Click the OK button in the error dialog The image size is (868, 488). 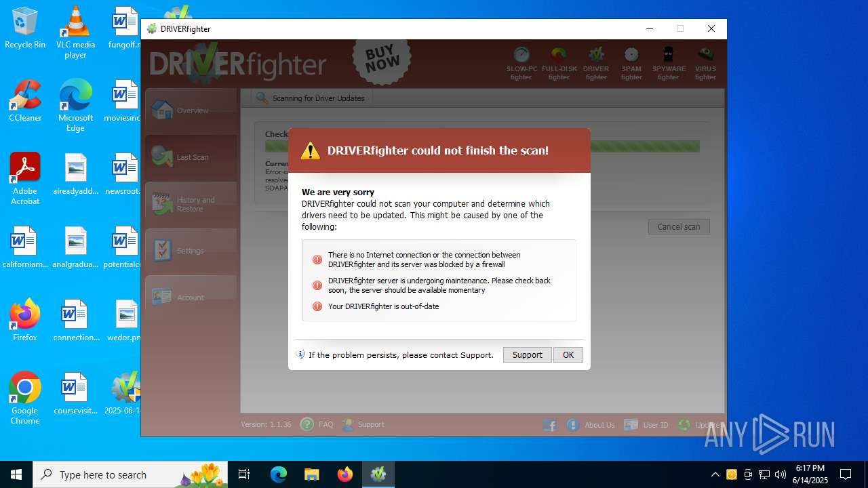[x=568, y=354]
